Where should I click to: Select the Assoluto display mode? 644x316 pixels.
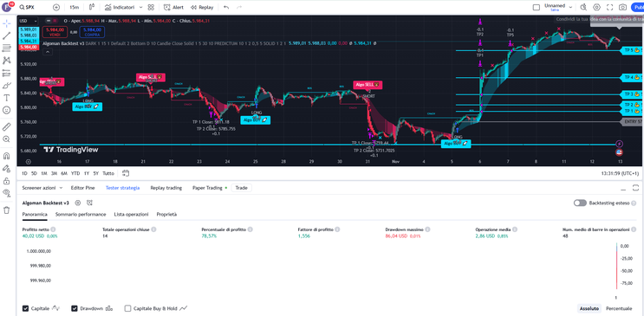tap(589, 308)
